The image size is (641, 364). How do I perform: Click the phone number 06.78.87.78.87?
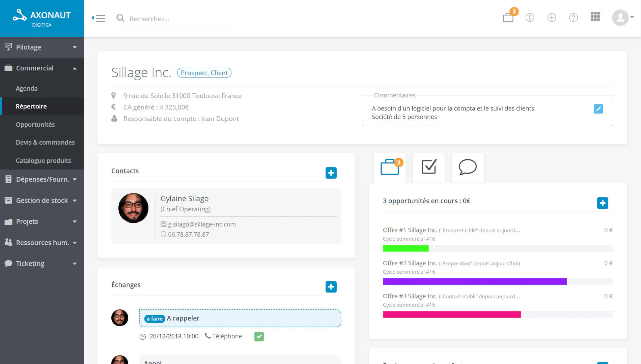[188, 234]
